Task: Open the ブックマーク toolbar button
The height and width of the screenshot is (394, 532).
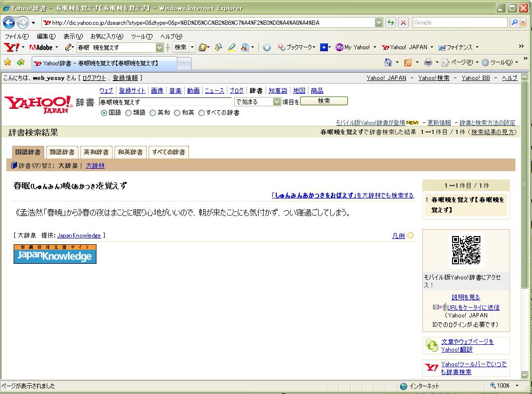Action: (296, 47)
